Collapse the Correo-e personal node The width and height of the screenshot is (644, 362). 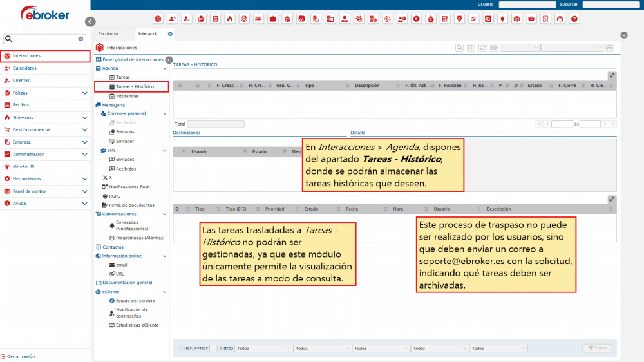165,114
